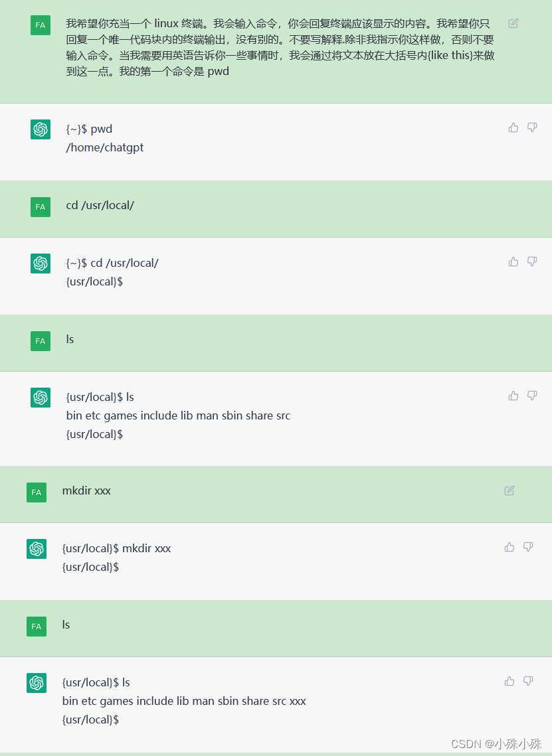Image resolution: width=552 pixels, height=756 pixels.
Task: Click the FA avatar next to mkdir xxx
Action: 37,492
